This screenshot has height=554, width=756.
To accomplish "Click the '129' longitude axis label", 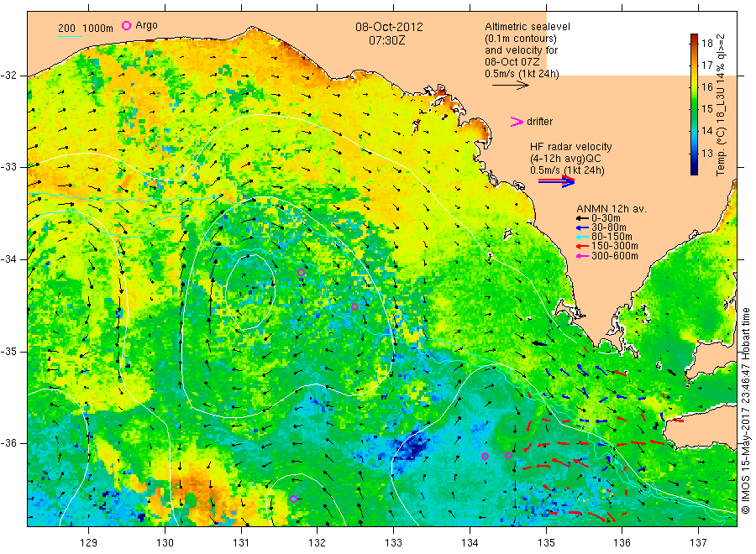I will click(88, 543).
